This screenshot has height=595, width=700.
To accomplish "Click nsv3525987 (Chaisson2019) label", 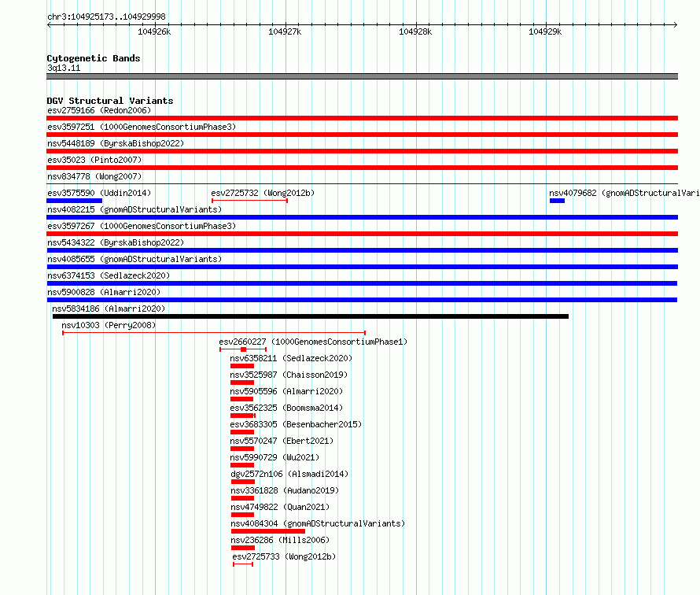I will tap(289, 375).
